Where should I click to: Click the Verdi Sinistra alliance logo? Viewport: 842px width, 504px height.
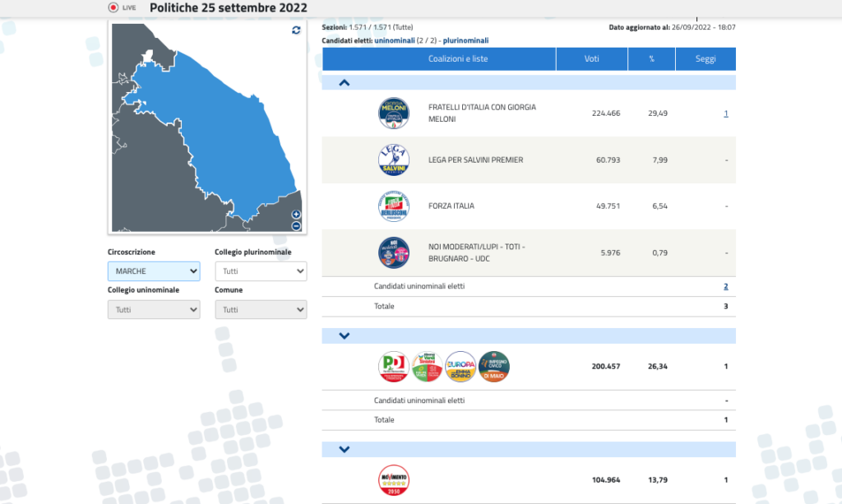427,367
